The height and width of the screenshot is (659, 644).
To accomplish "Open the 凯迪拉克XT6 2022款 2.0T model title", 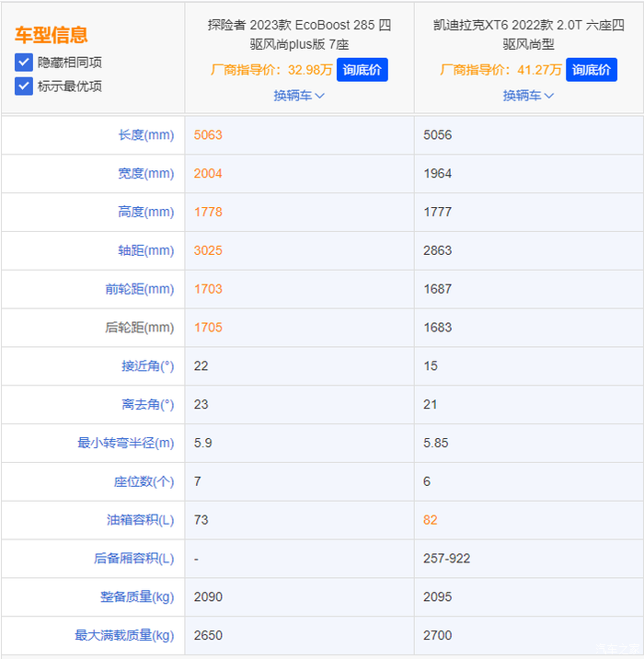I will (x=528, y=34).
